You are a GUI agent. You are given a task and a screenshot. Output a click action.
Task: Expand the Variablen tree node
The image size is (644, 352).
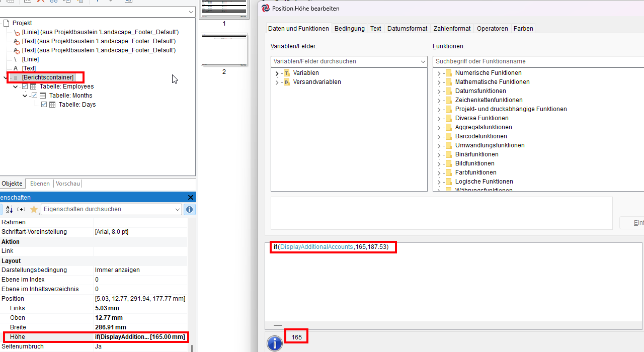(x=277, y=73)
